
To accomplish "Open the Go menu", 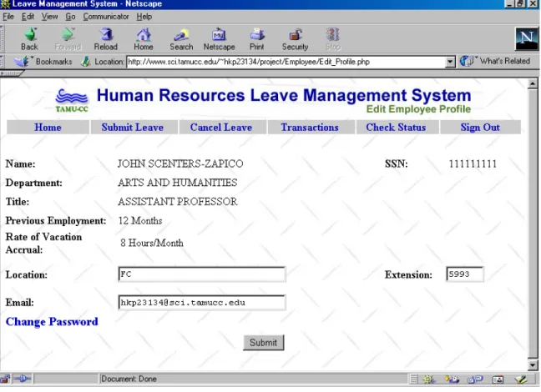I will pyautogui.click(x=70, y=17).
